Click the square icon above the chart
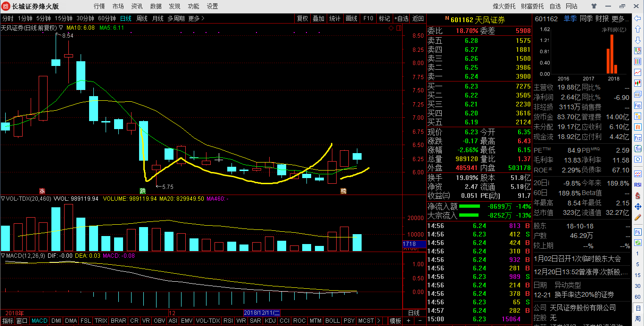Viewport: 644px width, 326px height. point(398,28)
